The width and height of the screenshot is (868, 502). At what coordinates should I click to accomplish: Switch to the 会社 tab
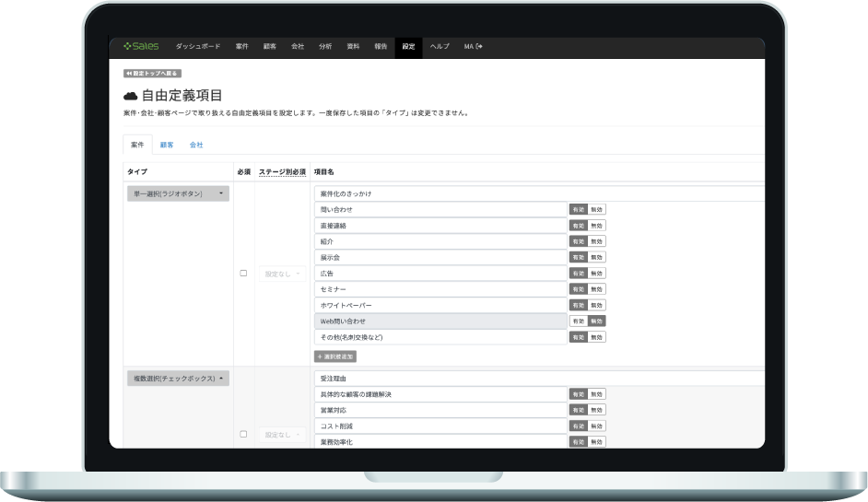coord(196,145)
